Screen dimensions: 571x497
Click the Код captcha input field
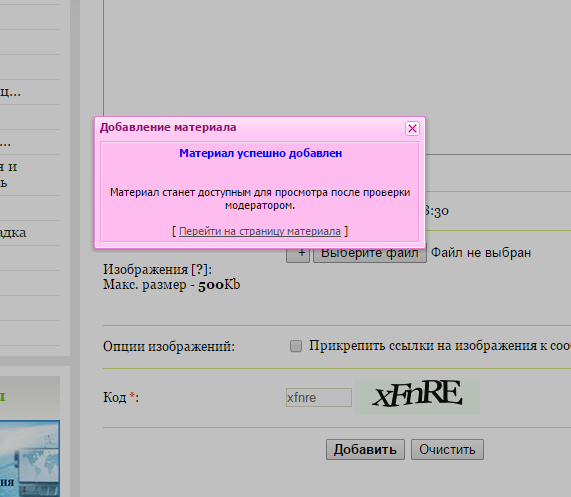(x=319, y=397)
